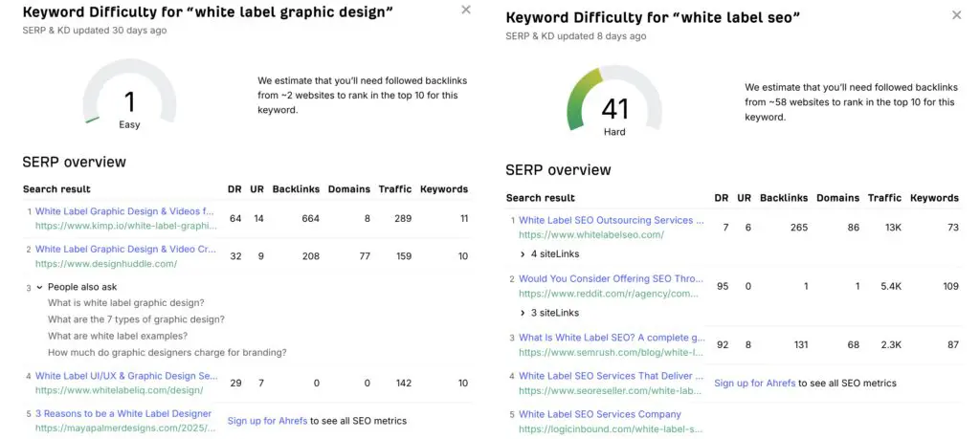Viewport: 980px width, 439px height.
Task: Open What Is White Label SEO? semrush article
Action: [x=612, y=338]
